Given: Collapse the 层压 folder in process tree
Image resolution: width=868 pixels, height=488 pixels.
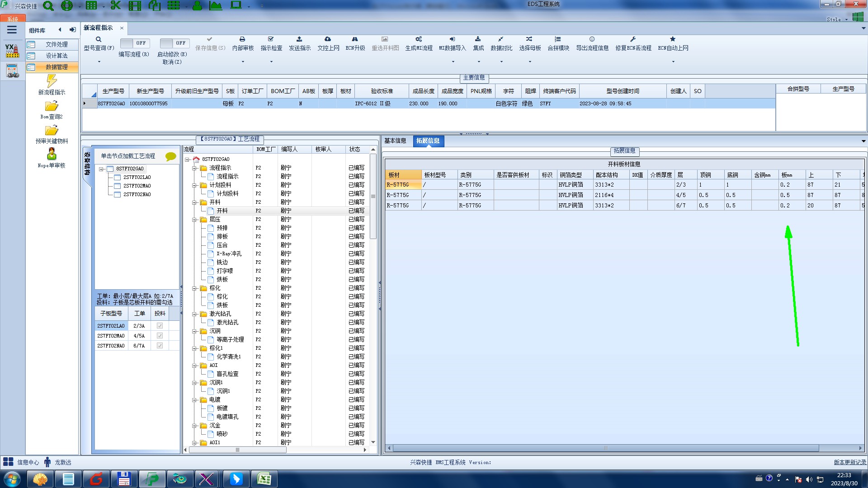Looking at the screenshot, I should 195,220.
